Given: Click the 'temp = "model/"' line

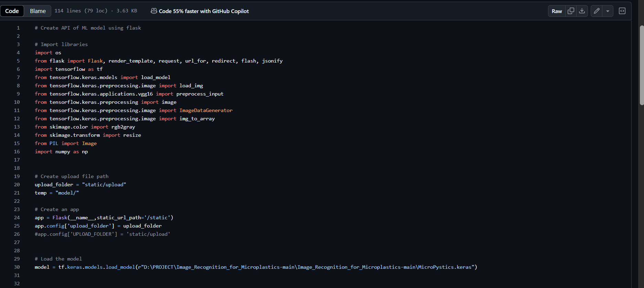Looking at the screenshot, I should coord(57,193).
